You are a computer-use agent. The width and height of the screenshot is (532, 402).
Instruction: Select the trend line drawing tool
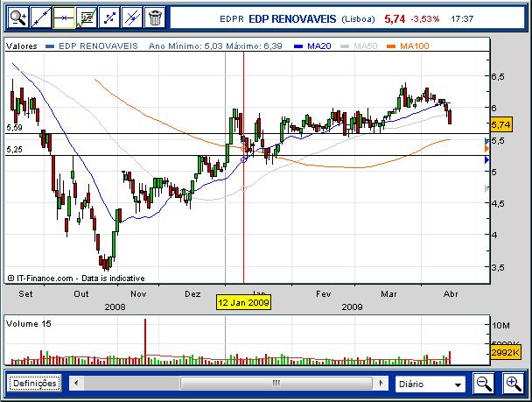click(x=41, y=18)
